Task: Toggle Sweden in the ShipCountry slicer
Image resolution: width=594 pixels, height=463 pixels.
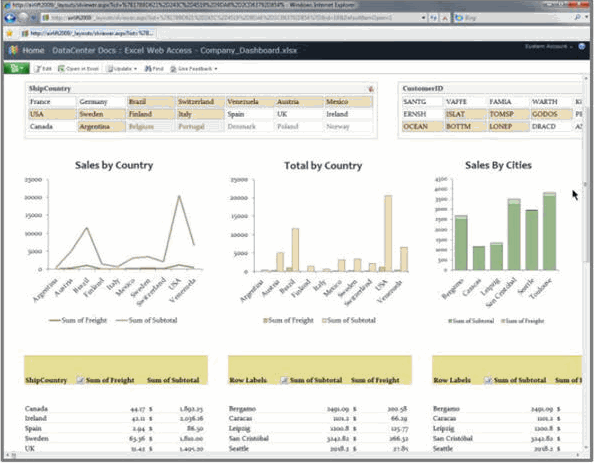Action: tap(102, 114)
